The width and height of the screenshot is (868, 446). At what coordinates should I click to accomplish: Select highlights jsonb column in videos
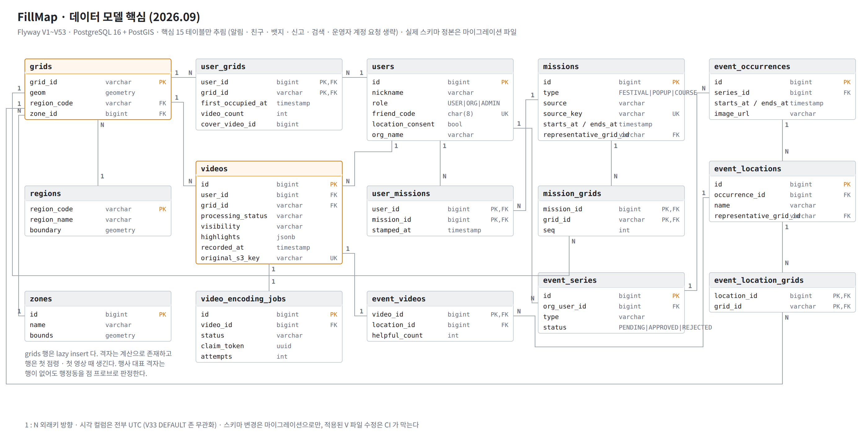point(269,237)
